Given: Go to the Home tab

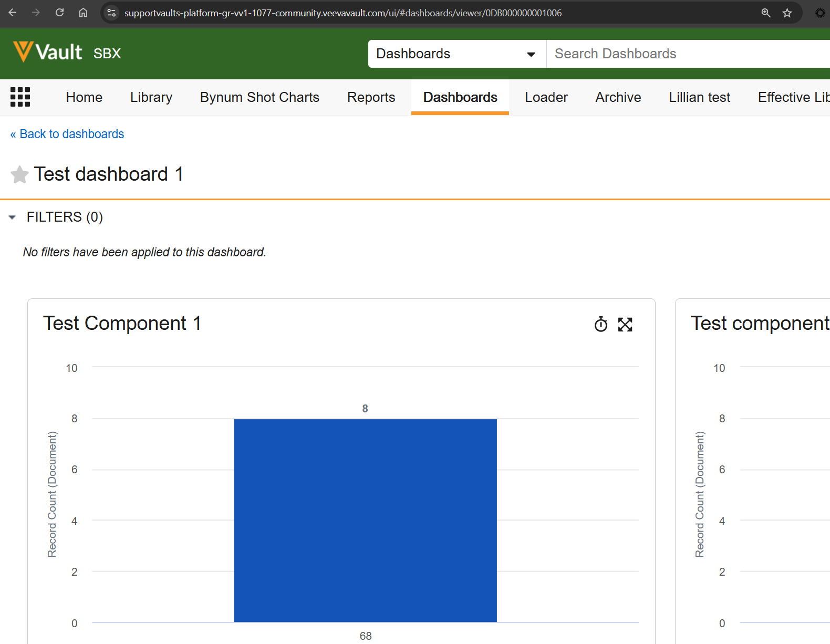Looking at the screenshot, I should 84,98.
